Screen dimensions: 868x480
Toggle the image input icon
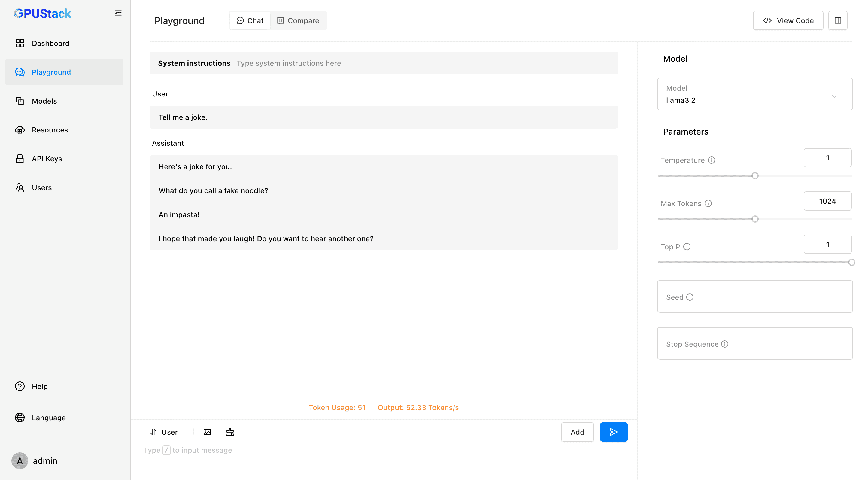208,432
